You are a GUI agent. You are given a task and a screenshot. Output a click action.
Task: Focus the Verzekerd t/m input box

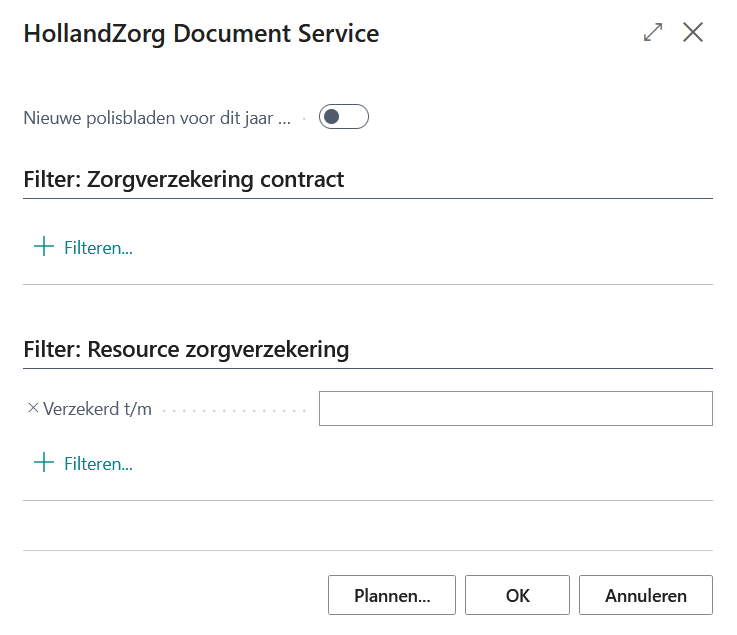click(515, 409)
